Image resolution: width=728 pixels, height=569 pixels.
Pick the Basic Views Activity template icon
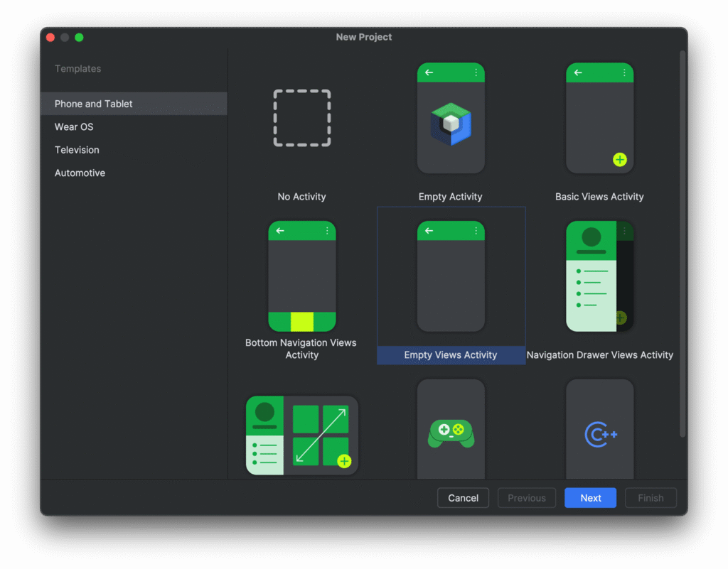click(x=599, y=118)
